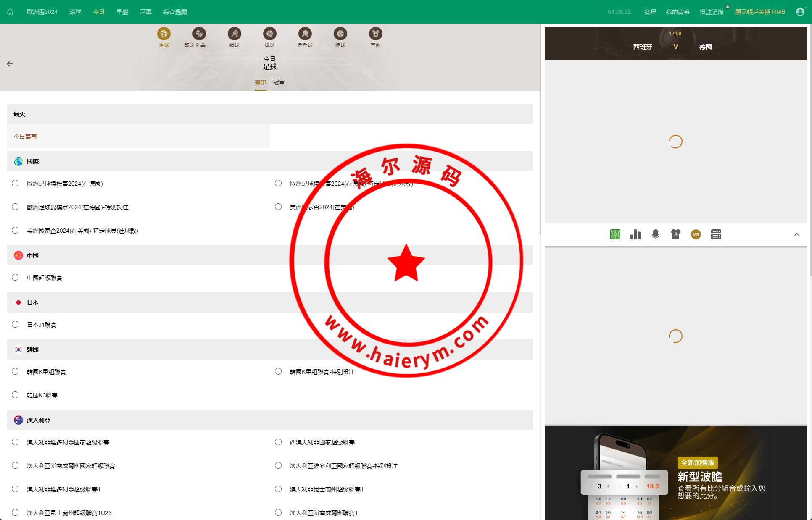The image size is (812, 520).
Task: Open the bar chart statistics icon
Action: coord(635,234)
